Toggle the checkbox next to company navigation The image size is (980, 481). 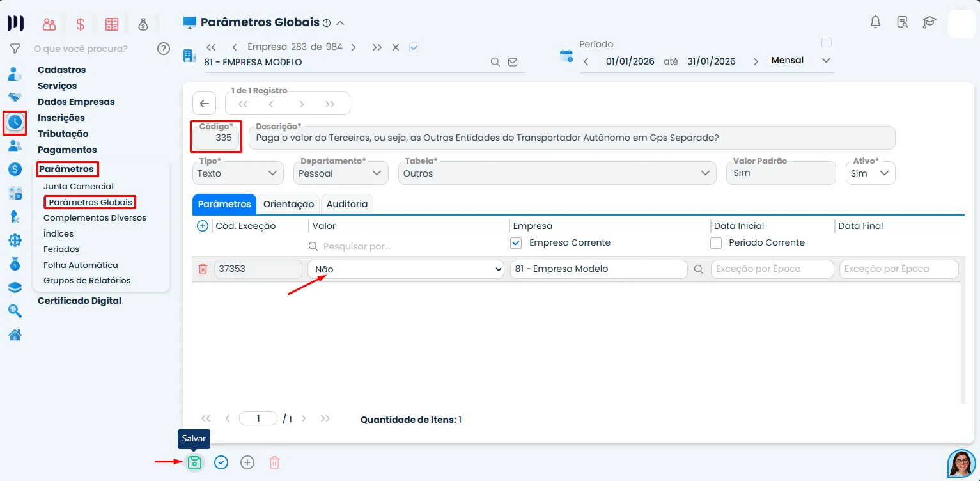click(x=414, y=47)
